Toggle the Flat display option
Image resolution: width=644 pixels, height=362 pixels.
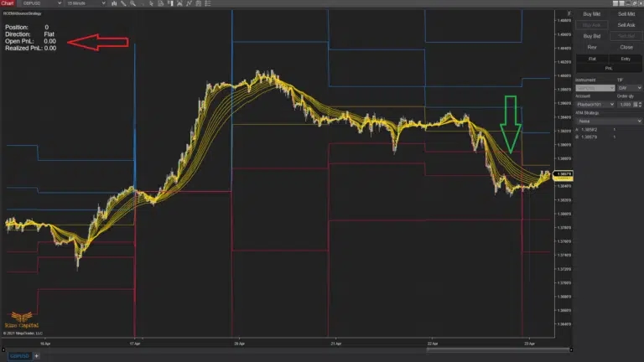592,59
